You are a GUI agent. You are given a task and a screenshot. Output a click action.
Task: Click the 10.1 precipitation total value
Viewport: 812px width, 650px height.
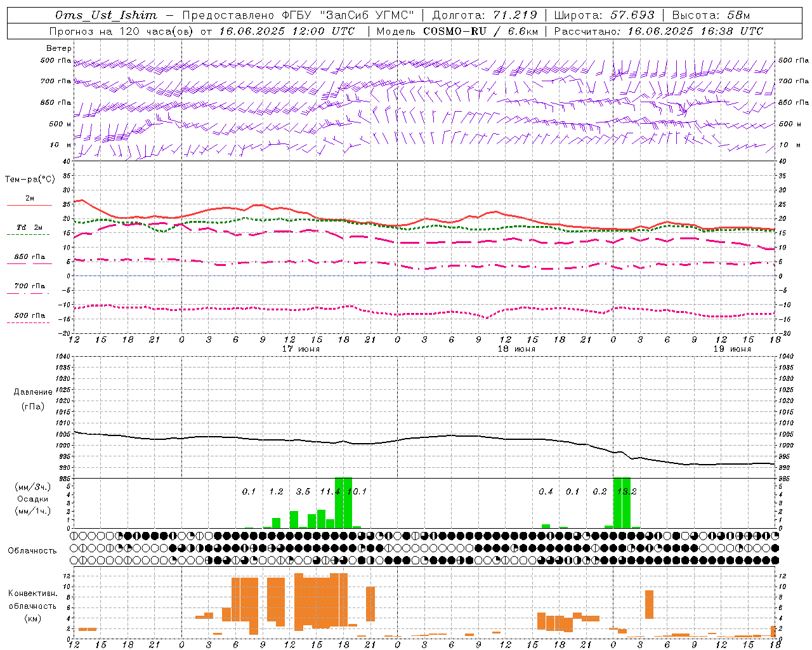tap(357, 492)
